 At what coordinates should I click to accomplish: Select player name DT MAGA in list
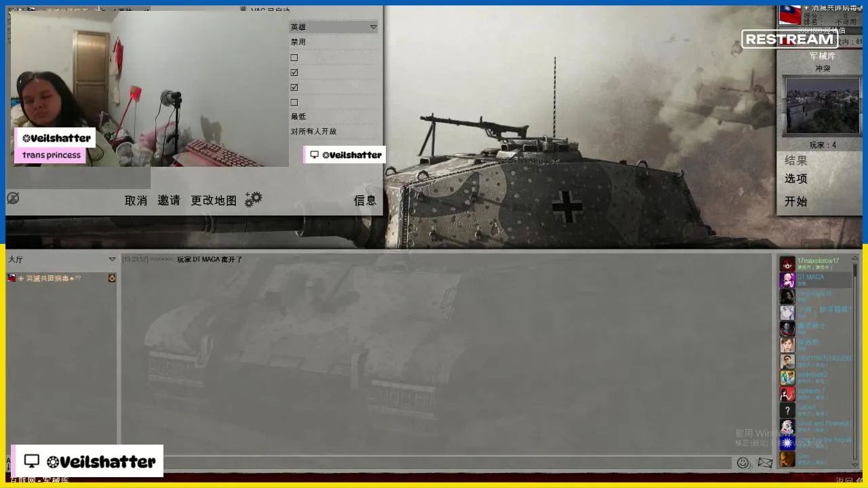pos(810,277)
